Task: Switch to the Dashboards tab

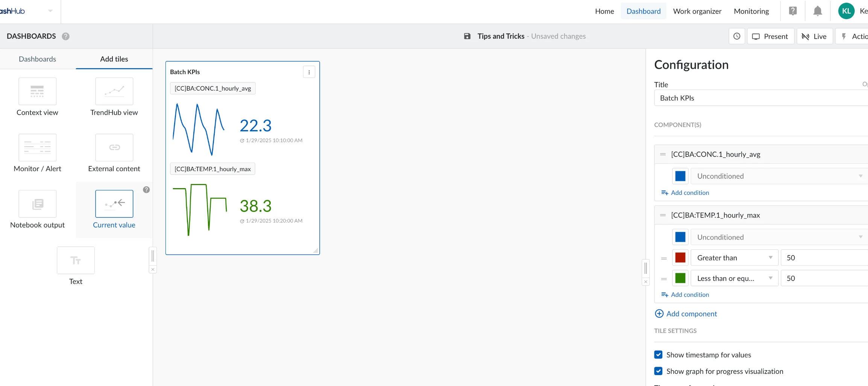Action: coord(37,59)
